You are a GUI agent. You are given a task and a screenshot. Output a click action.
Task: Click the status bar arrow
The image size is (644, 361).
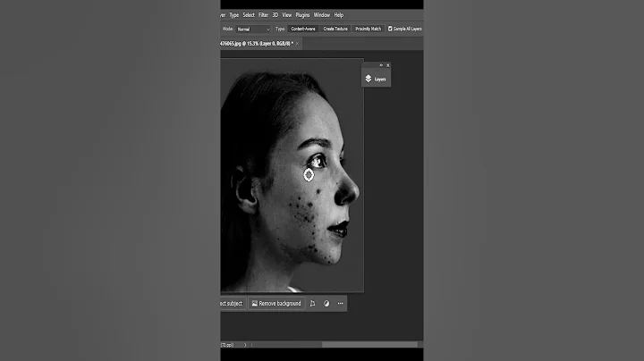tap(245, 345)
